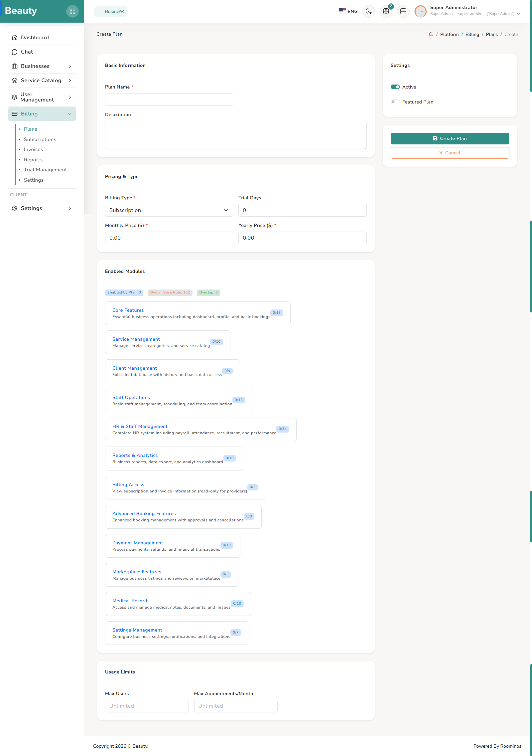This screenshot has height=756, width=532.
Task: Click the 'Overlap: 0' badge
Action: 208,292
